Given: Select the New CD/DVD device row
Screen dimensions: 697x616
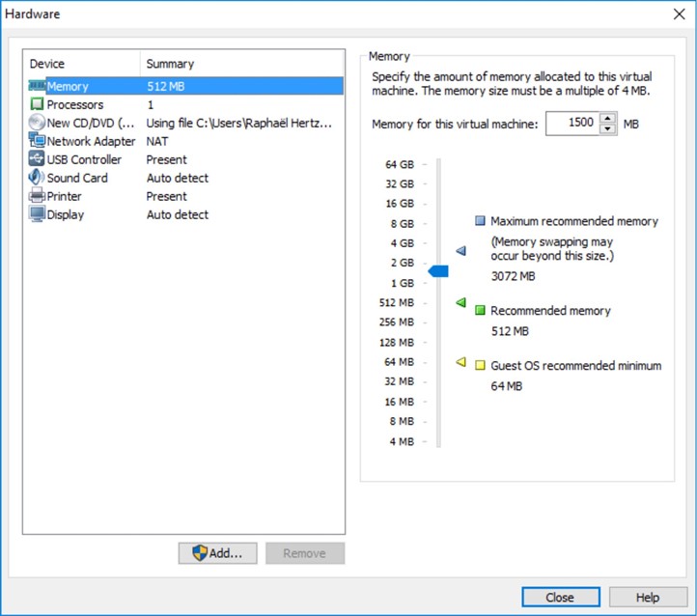Looking at the screenshot, I should point(185,123).
